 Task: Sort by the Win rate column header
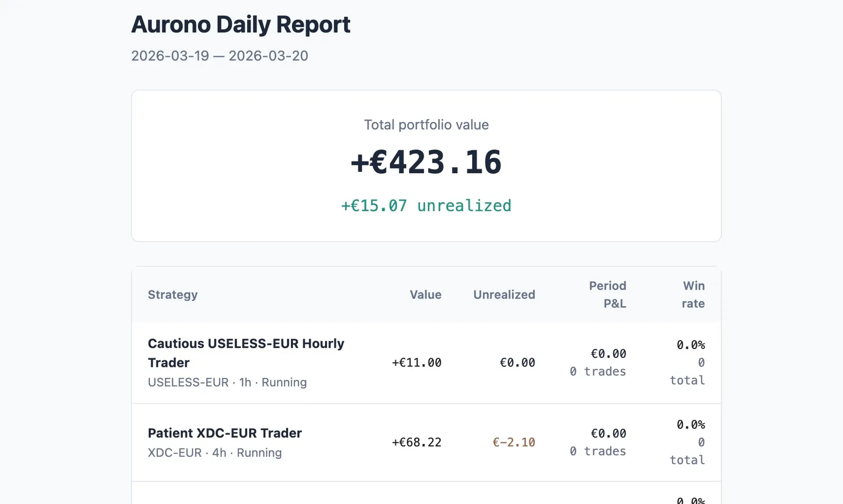coord(693,294)
